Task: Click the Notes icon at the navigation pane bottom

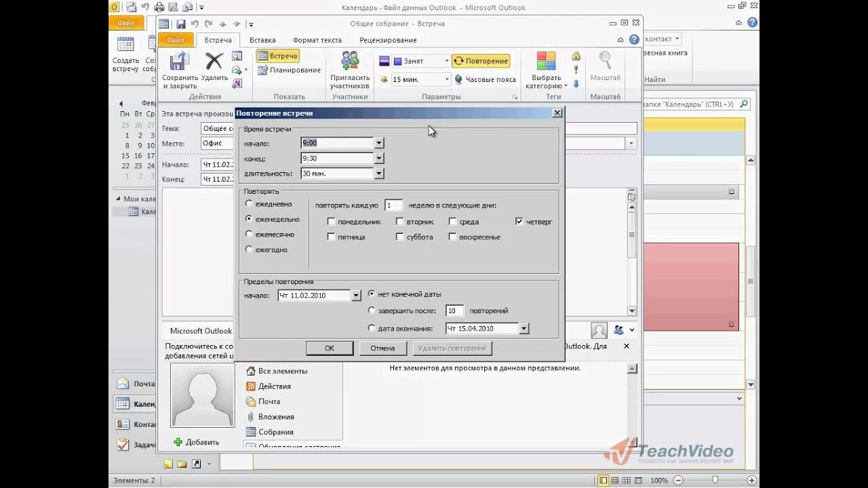Action: [x=168, y=464]
